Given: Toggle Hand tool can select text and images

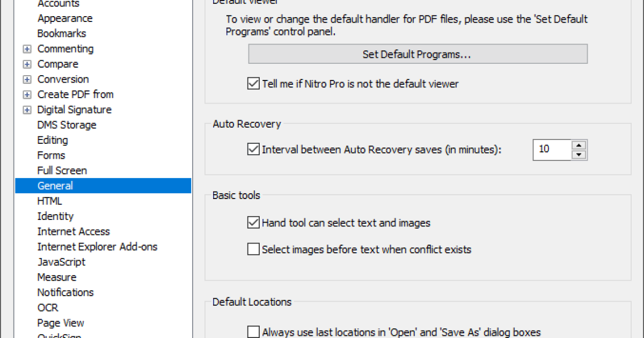Looking at the screenshot, I should pyautogui.click(x=253, y=222).
